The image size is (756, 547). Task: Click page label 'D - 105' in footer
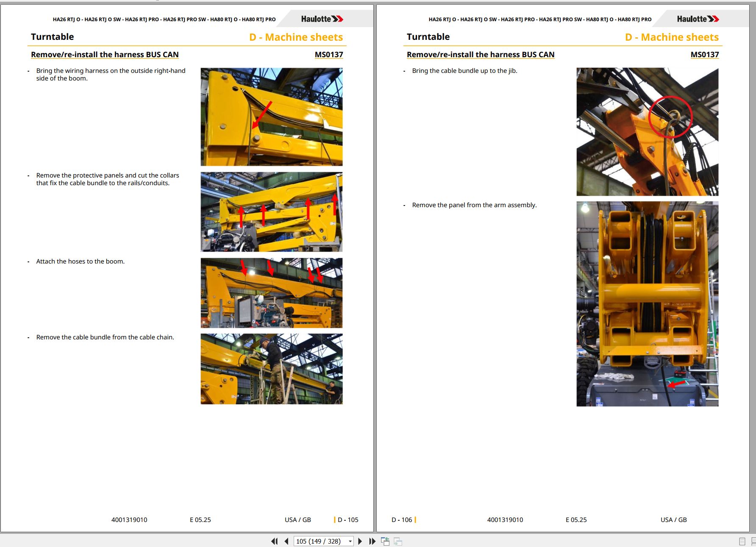click(348, 520)
